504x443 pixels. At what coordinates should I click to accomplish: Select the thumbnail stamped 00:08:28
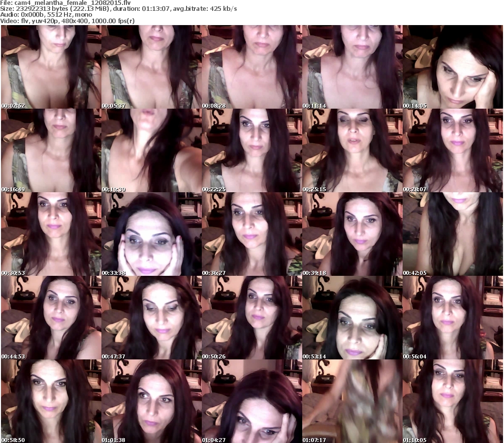252,67
